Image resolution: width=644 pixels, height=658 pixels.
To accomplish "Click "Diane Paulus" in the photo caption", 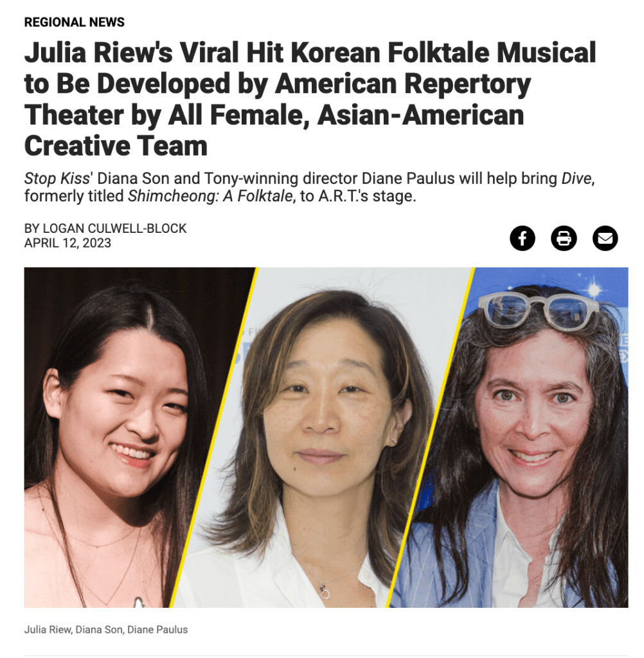I will (x=157, y=630).
